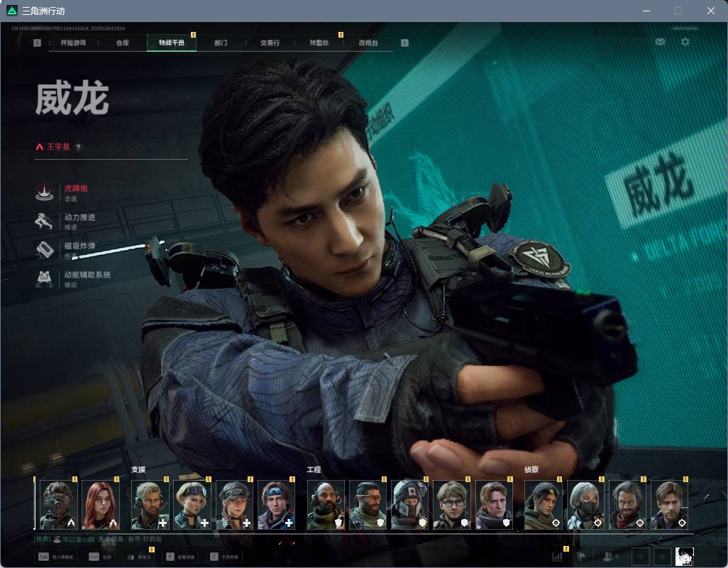Screen dimensions: 728x568
Task: Click the left tab-navigation key icon
Action: (37, 43)
